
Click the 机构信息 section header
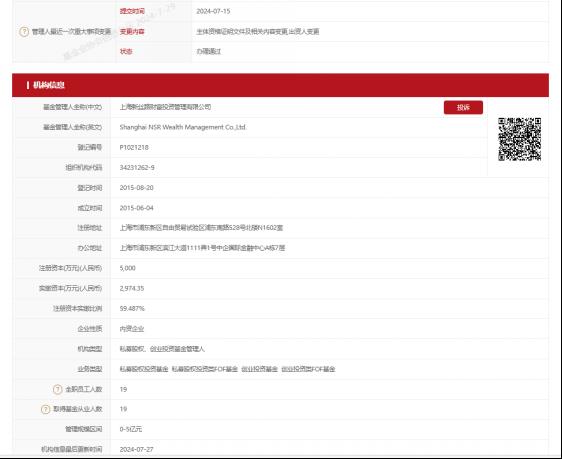click(x=280, y=85)
